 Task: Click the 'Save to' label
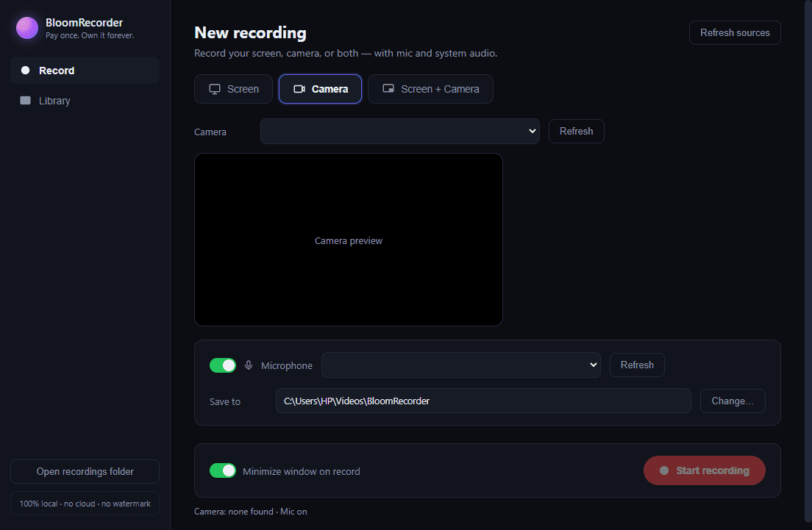click(x=225, y=401)
